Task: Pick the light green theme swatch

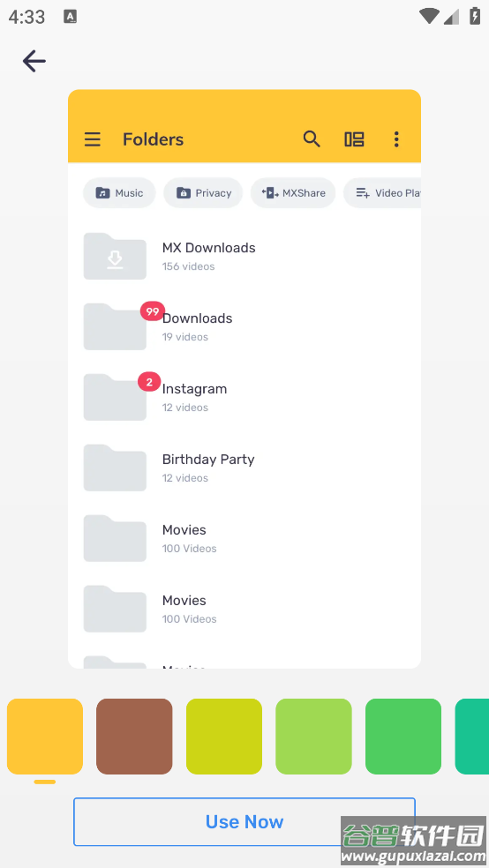Action: (x=314, y=737)
